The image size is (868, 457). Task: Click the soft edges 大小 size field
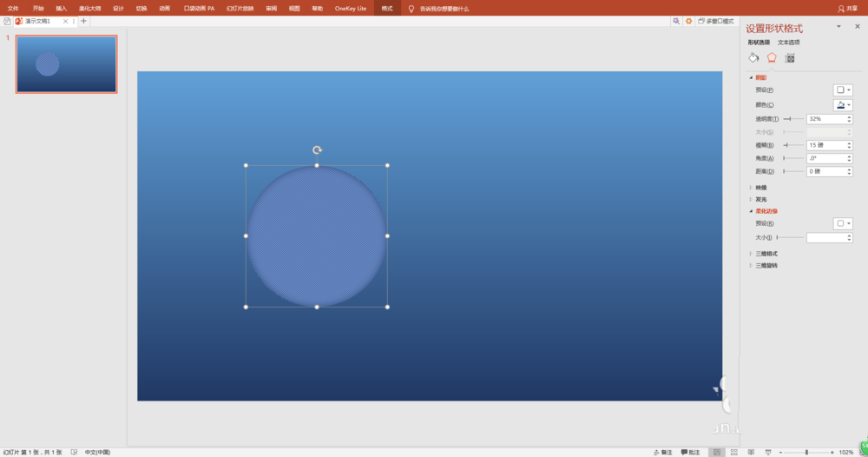[x=826, y=238]
